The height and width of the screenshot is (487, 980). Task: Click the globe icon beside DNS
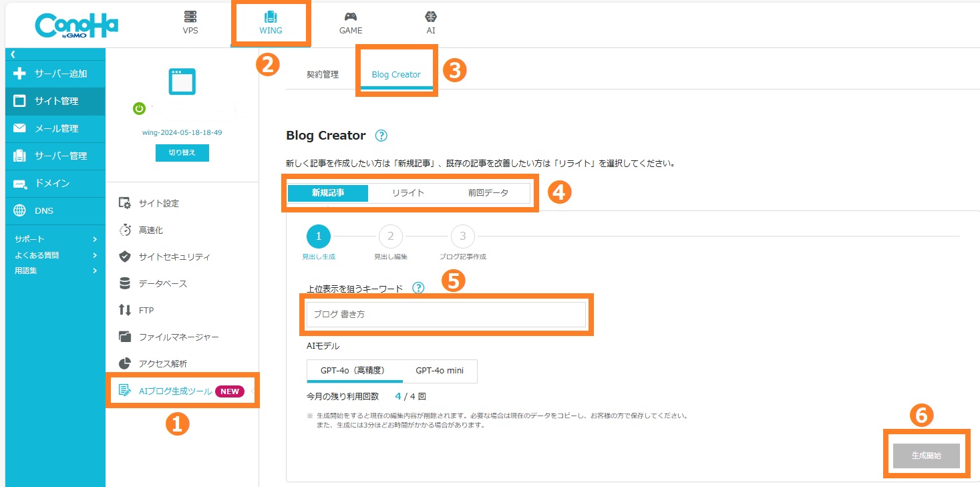19,210
